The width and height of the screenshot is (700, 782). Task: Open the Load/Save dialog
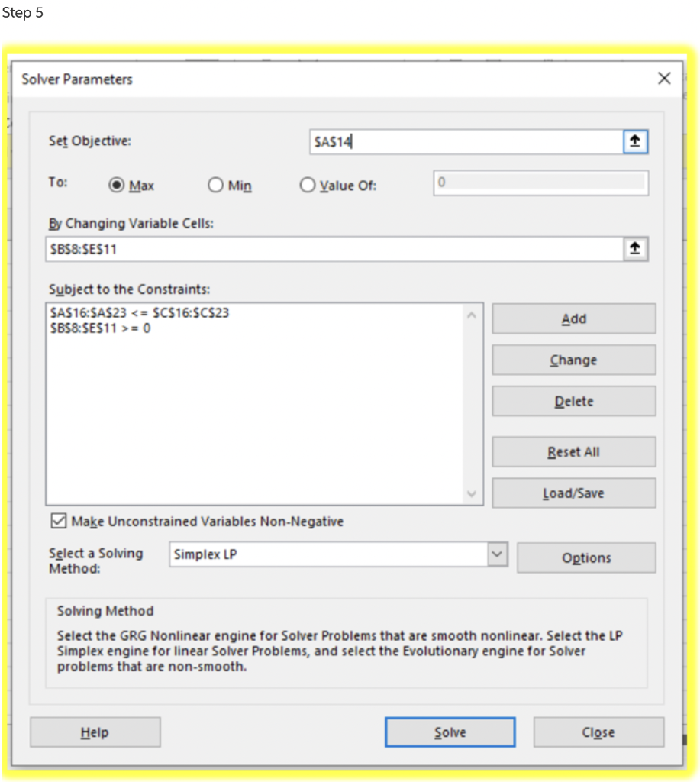click(573, 493)
